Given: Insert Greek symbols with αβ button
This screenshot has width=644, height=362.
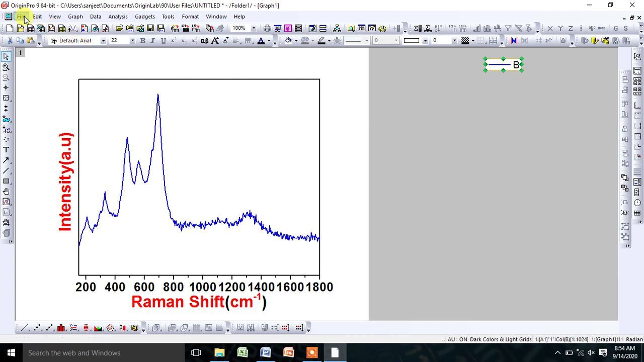Looking at the screenshot, I should [204, 41].
